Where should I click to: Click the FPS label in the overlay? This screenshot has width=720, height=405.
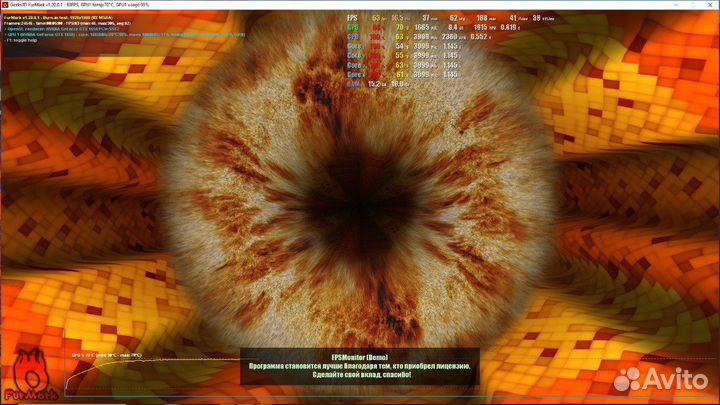point(352,18)
